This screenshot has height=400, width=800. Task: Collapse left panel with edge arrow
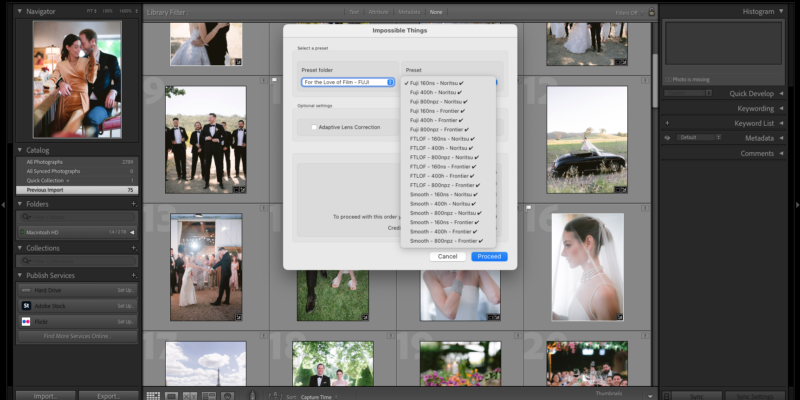coord(3,205)
